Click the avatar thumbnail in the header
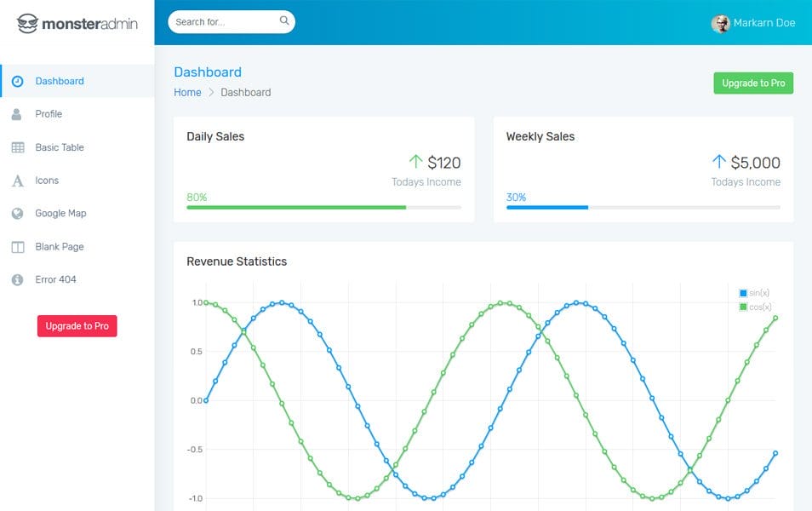 722,23
